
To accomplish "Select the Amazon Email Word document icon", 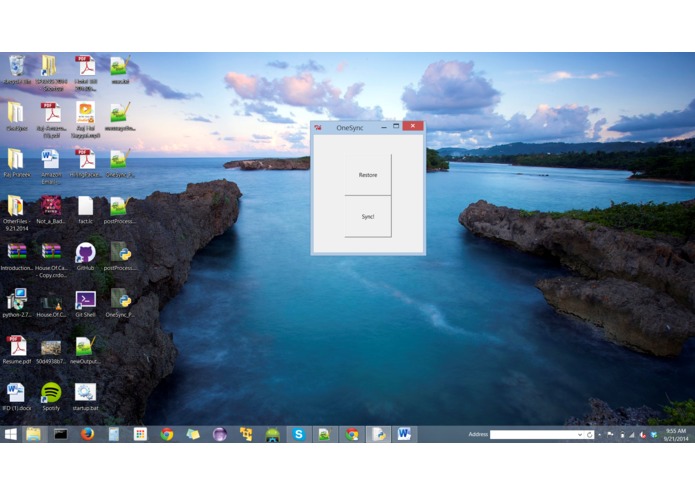I will (51, 166).
